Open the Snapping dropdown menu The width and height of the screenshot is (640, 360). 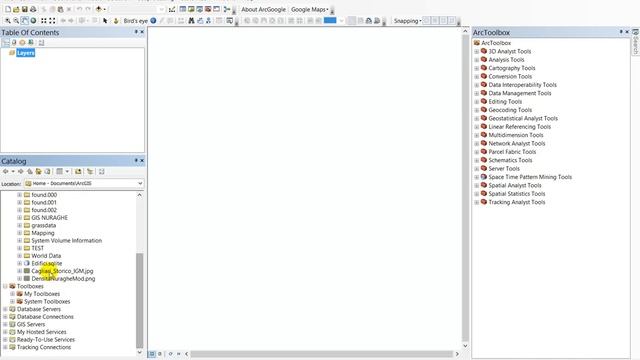[x=408, y=20]
